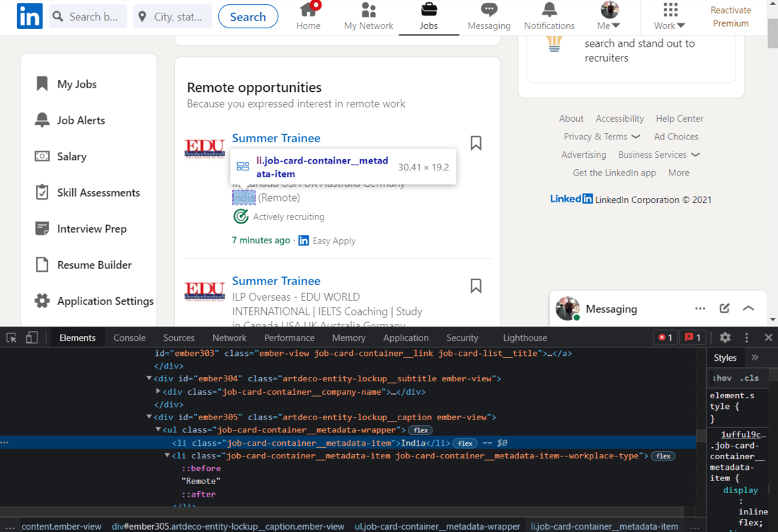Screen dimensions: 778x532
Task: Click the Ad Choices footer link
Action: 676,137
